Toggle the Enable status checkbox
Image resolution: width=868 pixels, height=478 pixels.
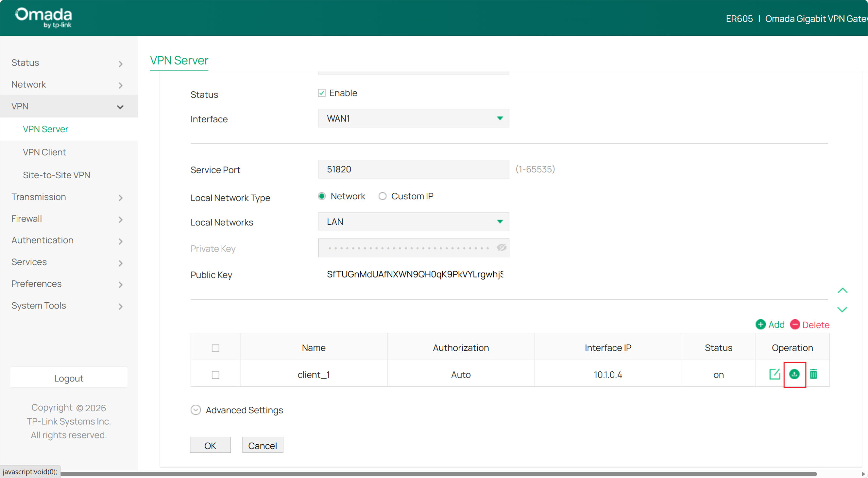click(322, 93)
